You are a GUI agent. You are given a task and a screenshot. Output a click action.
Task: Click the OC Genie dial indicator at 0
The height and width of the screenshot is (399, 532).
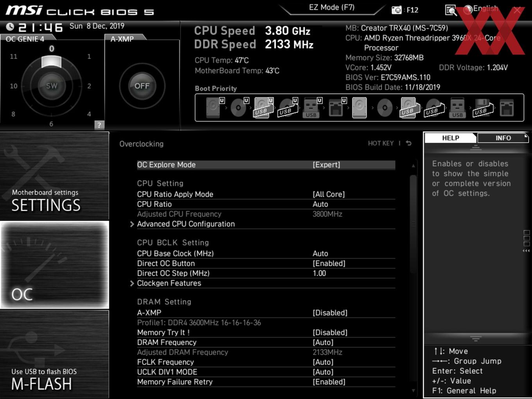[51, 62]
